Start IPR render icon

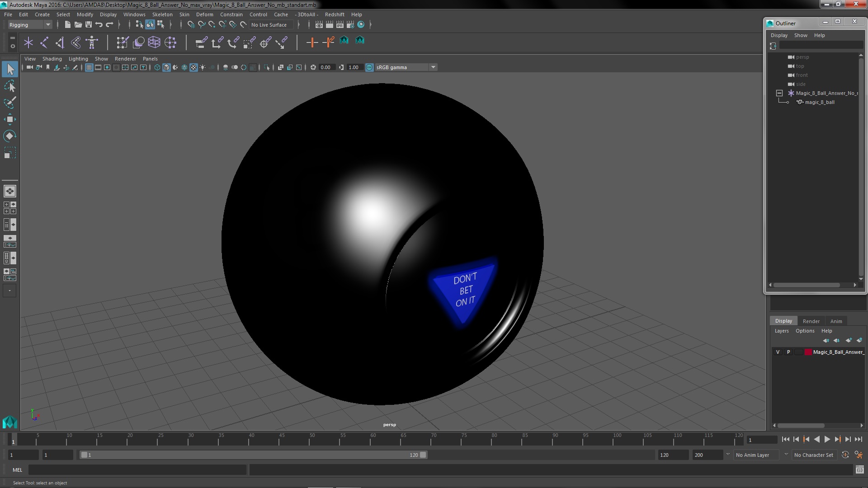click(x=340, y=25)
